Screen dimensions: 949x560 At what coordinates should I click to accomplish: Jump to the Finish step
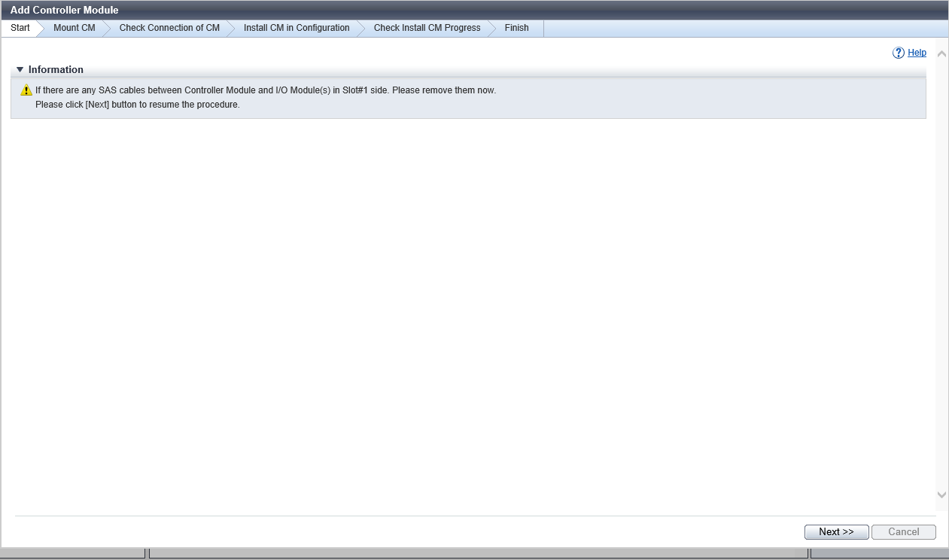[516, 28]
